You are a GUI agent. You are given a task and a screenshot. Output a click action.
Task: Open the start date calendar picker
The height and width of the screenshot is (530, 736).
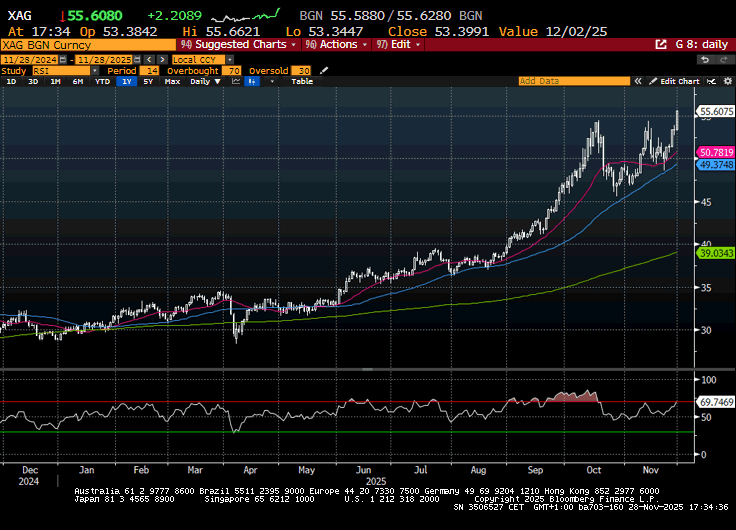pos(63,60)
